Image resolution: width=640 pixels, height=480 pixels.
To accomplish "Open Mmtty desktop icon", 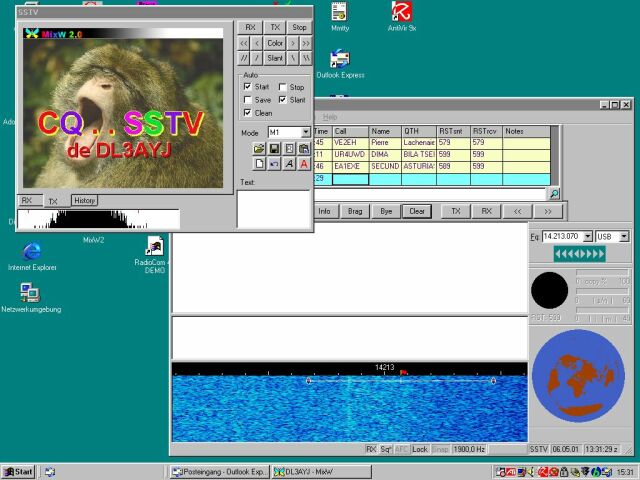I will coord(340,16).
